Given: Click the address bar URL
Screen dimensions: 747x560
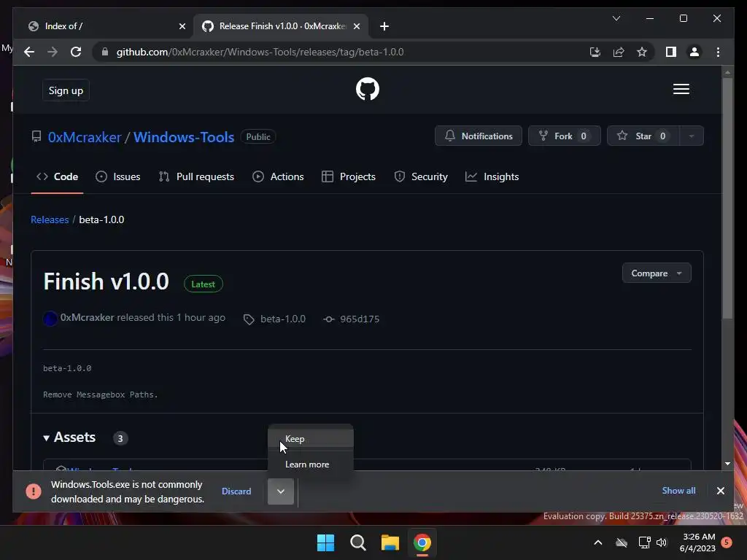Looking at the screenshot, I should 260,52.
